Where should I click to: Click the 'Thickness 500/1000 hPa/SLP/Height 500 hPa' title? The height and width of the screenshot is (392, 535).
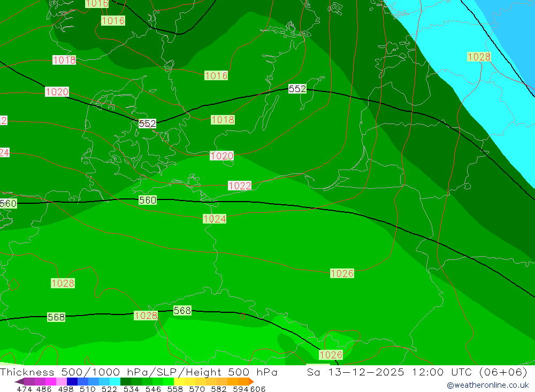tap(139, 372)
